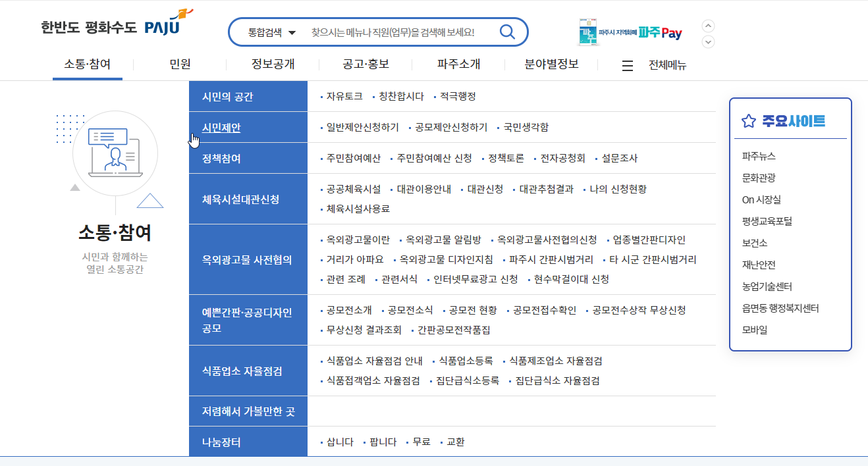Open the 삽니다 link
This screenshot has width=868, height=466.
[340, 442]
